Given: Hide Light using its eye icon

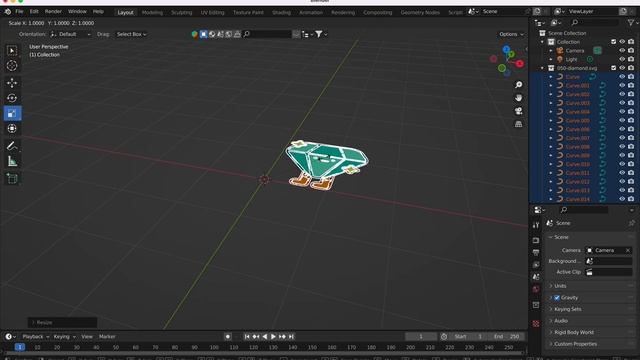Looking at the screenshot, I should pyautogui.click(x=622, y=59).
